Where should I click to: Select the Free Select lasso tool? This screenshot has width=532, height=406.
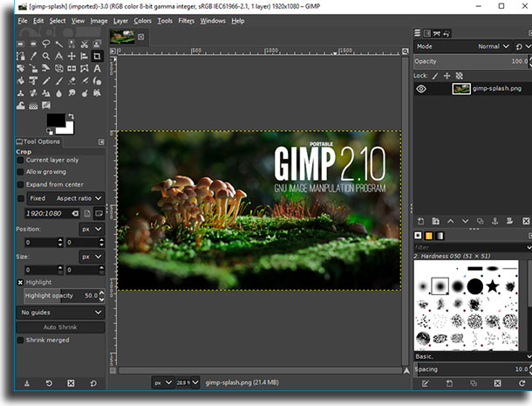point(46,44)
